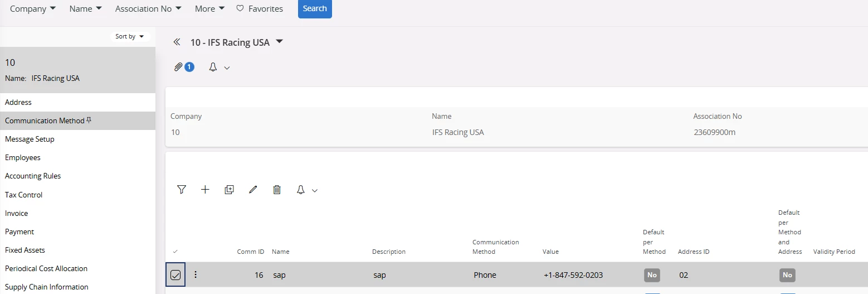This screenshot has height=294, width=868.
Task: Collapse the side panel with double chevron
Action: point(177,42)
